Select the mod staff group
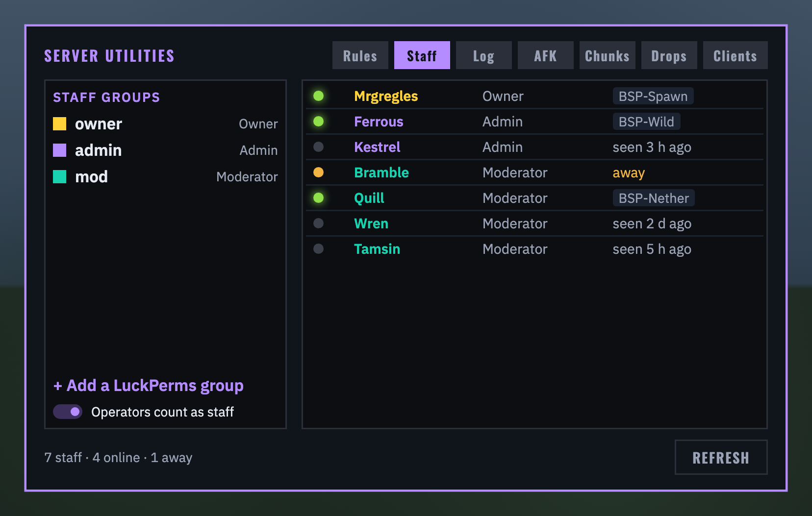This screenshot has height=516, width=812. [165, 177]
